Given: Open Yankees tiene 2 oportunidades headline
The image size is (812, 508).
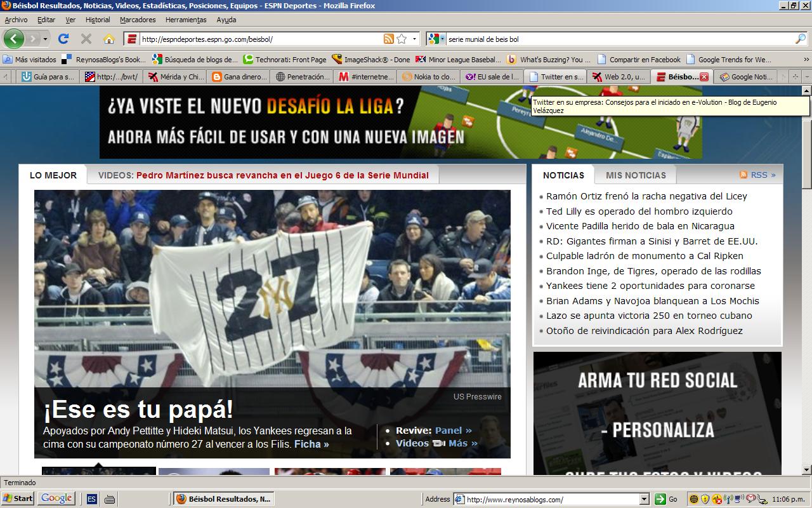Looking at the screenshot, I should (x=650, y=286).
